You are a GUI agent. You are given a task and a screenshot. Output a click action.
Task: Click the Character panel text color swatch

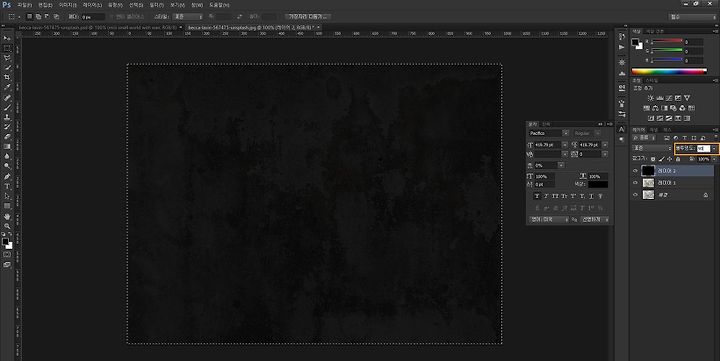pos(598,184)
